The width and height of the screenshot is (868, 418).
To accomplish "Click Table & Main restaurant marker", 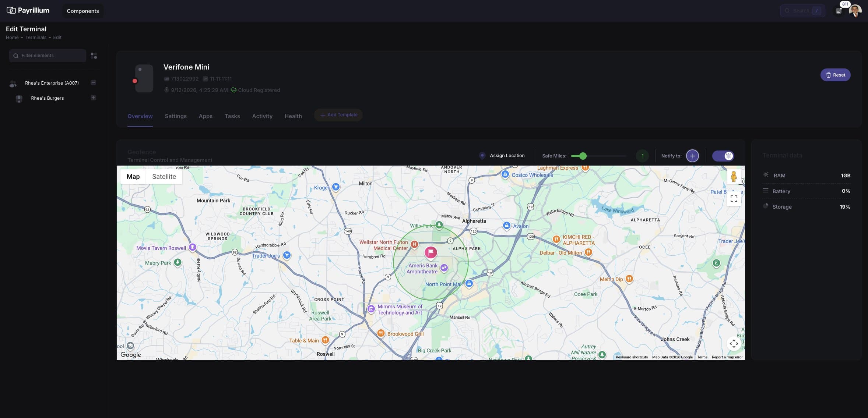I will coord(325,340).
